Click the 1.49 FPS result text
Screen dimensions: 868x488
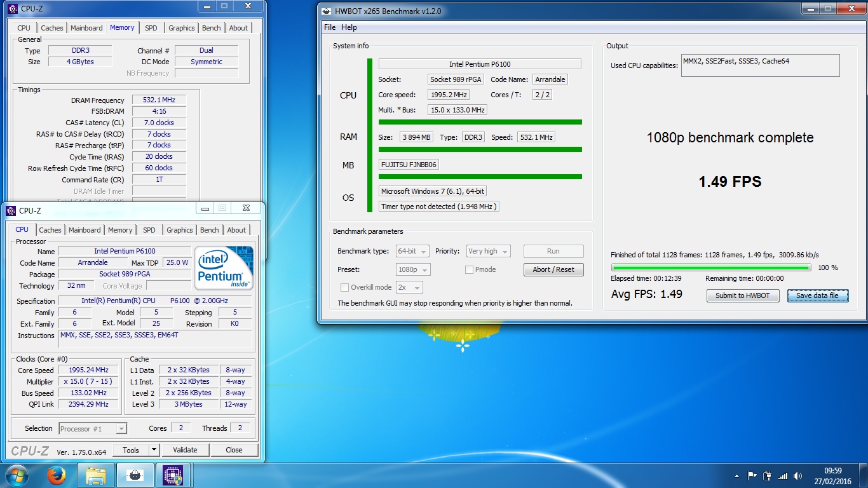tap(730, 182)
